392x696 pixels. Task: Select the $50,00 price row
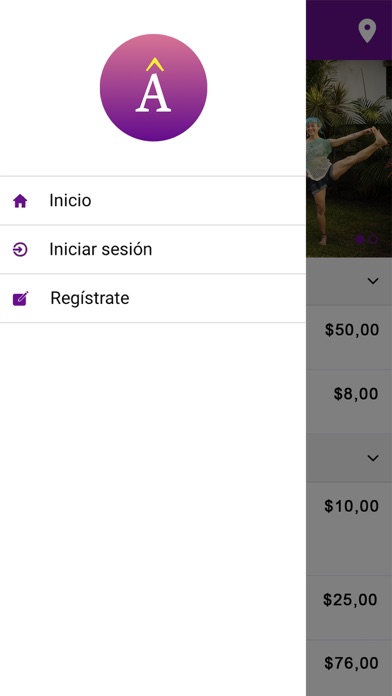point(349,337)
